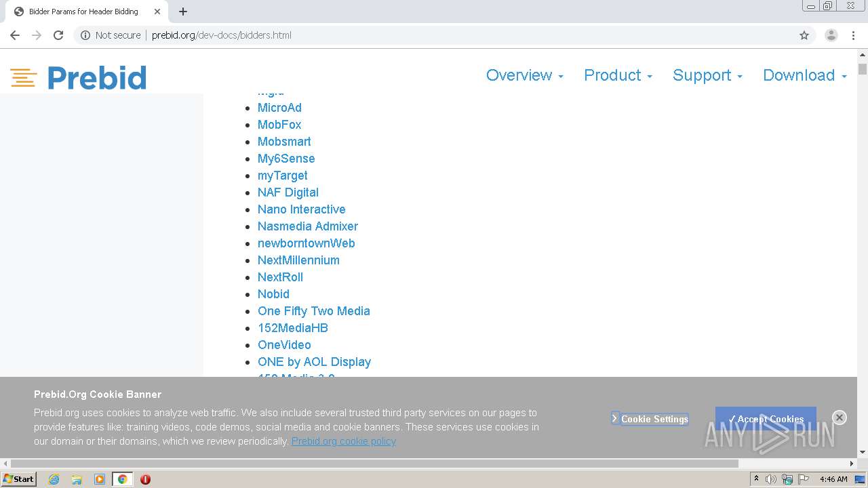
Task: Open the system clock showing 4:46 AM
Action: coord(833,479)
